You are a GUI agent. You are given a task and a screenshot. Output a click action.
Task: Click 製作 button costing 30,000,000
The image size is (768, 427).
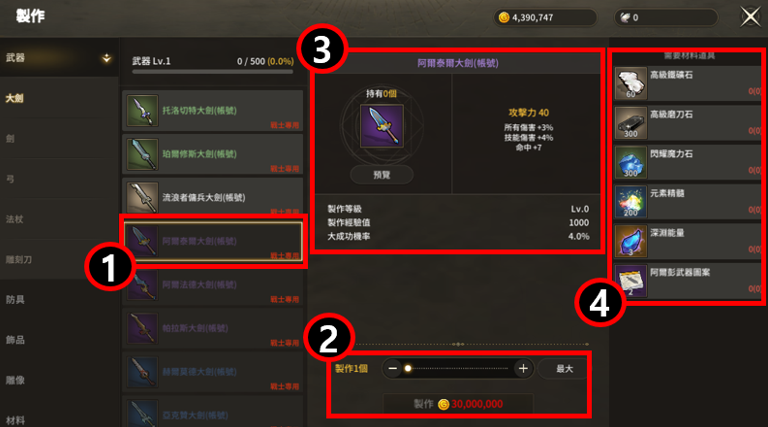tap(457, 404)
